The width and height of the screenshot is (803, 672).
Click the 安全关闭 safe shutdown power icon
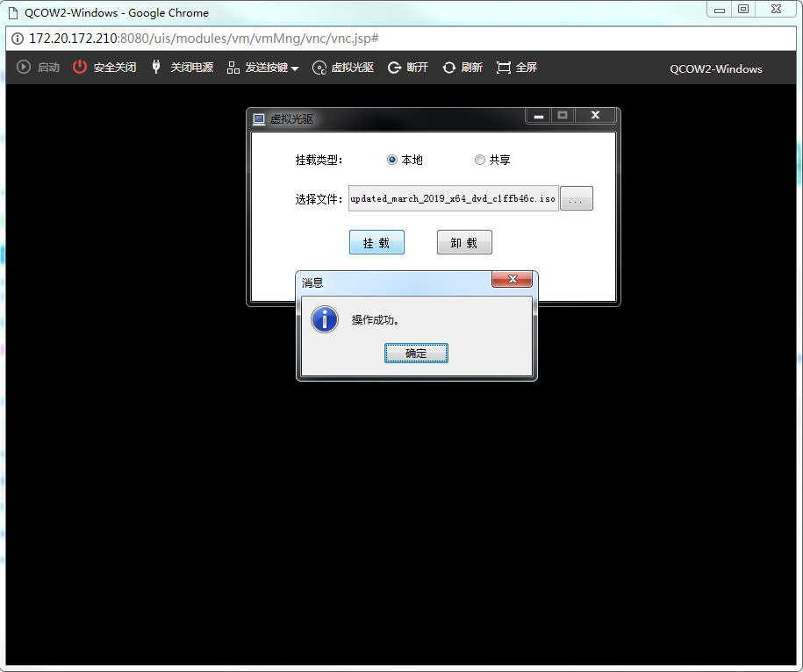80,67
